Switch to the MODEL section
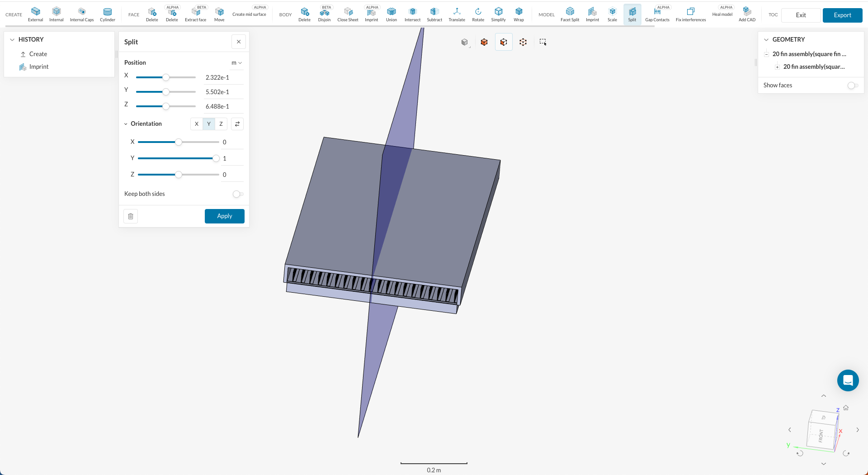The image size is (868, 475). point(547,14)
